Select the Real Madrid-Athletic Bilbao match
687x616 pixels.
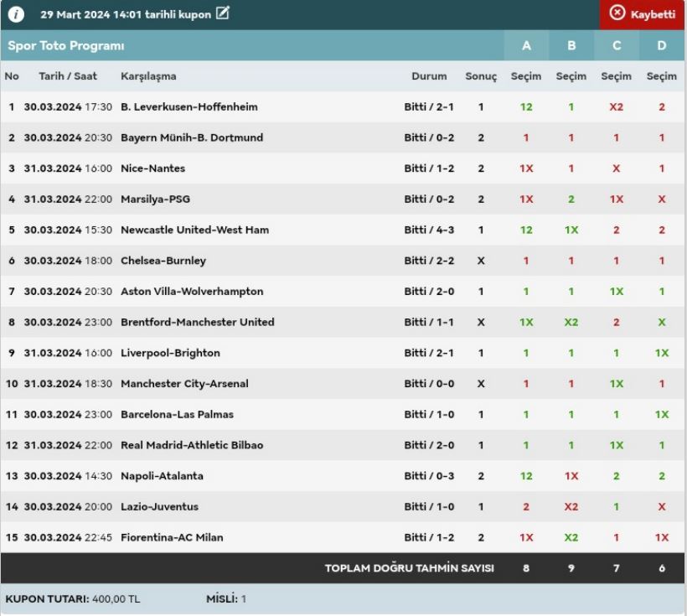[x=192, y=445]
